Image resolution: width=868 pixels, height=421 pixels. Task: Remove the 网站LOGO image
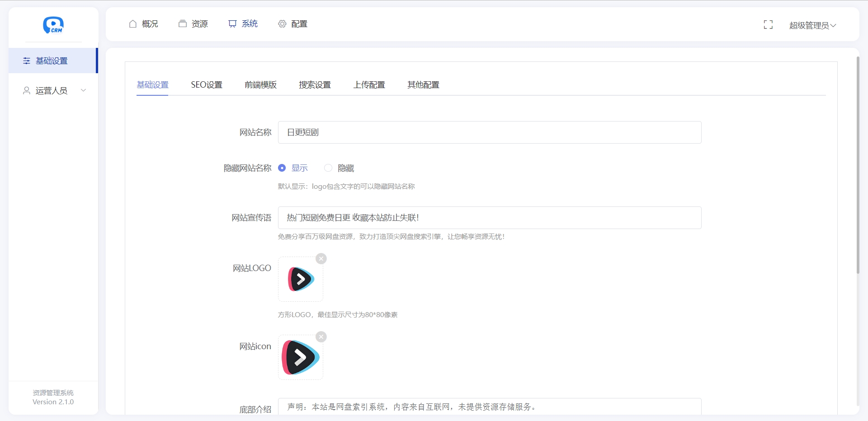tap(321, 259)
